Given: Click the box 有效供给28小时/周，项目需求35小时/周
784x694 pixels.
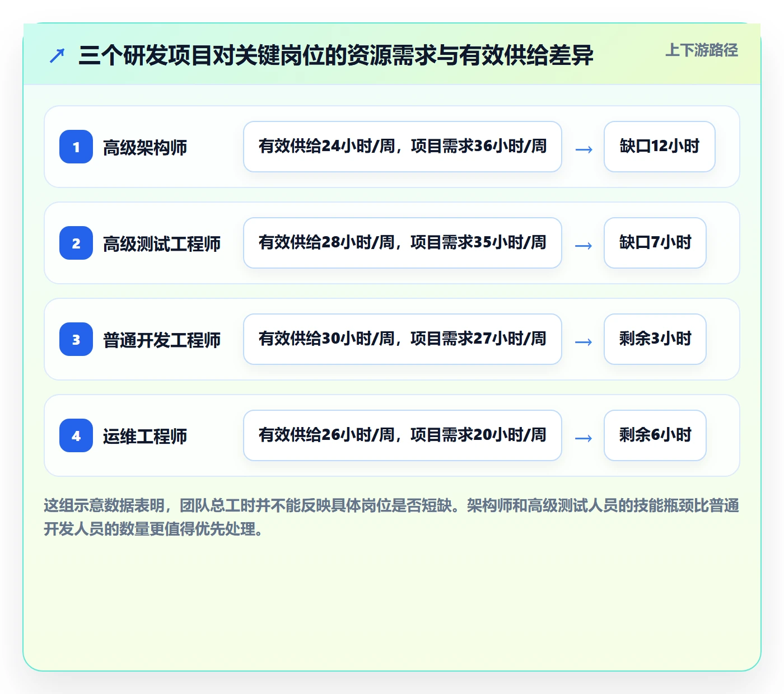Looking at the screenshot, I should click(403, 243).
